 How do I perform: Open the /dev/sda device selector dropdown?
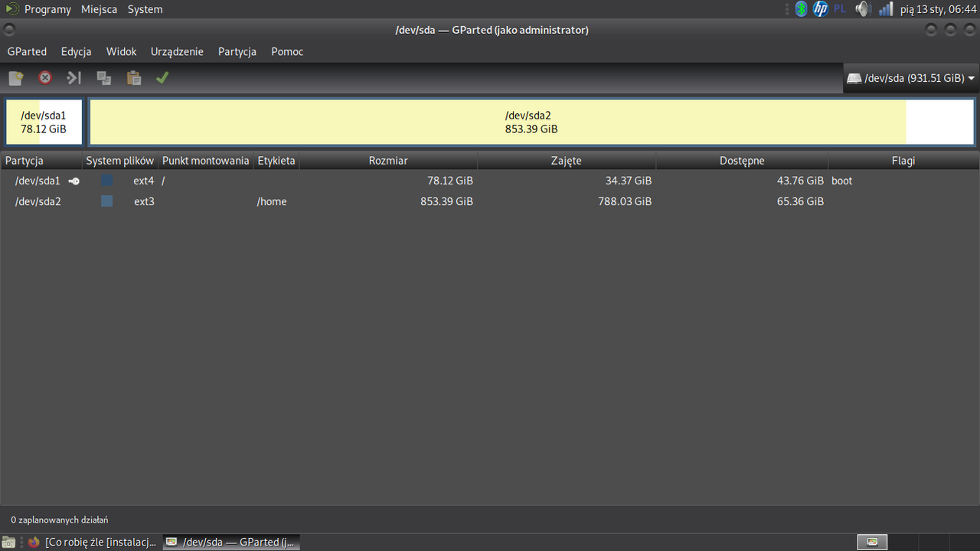[911, 78]
